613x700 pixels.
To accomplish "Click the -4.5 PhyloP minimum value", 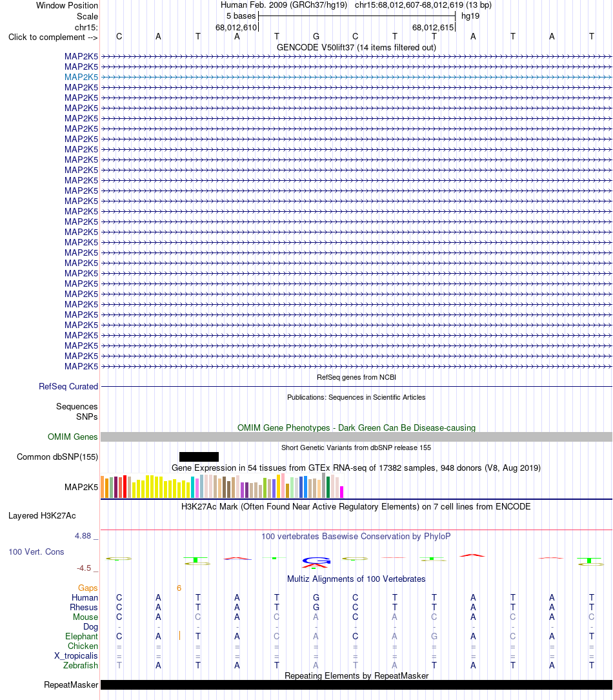I will 83,568.
